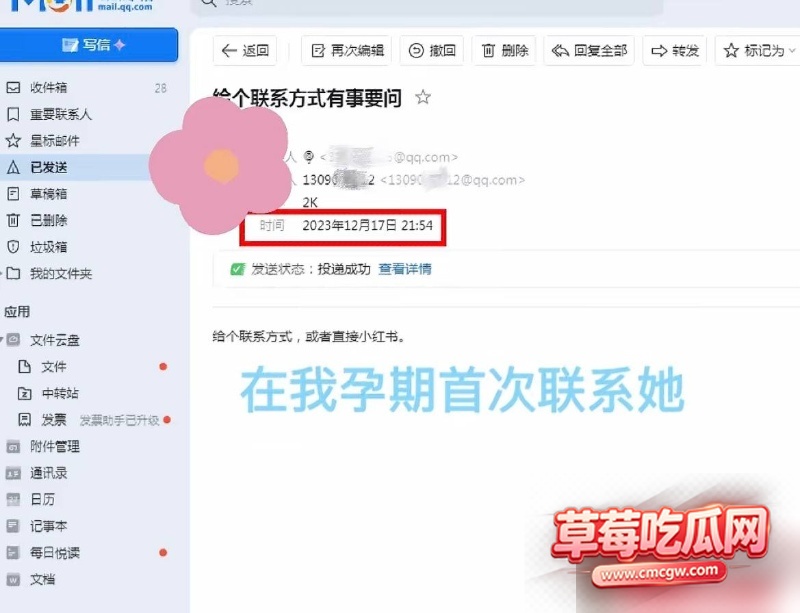This screenshot has width=800, height=613.
Task: Go back with 返回 button
Action: 245,51
